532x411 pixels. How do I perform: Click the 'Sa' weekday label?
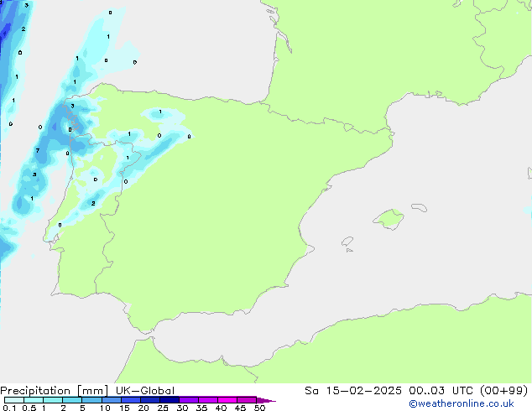311,391
